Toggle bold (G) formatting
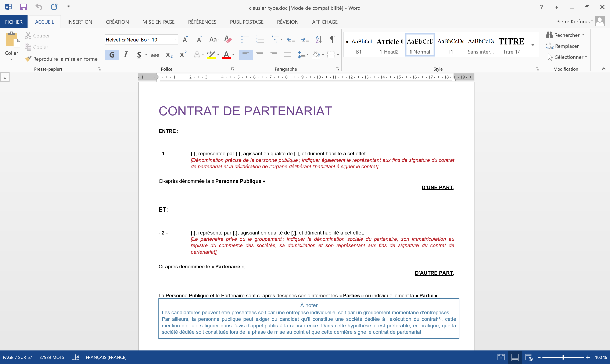 pos(112,55)
